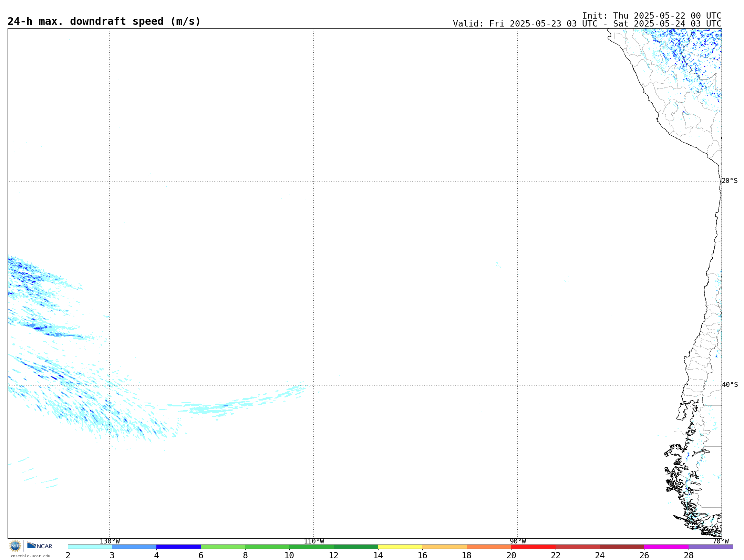
Task: Click colorbar tick label 3
Action: coord(112,556)
